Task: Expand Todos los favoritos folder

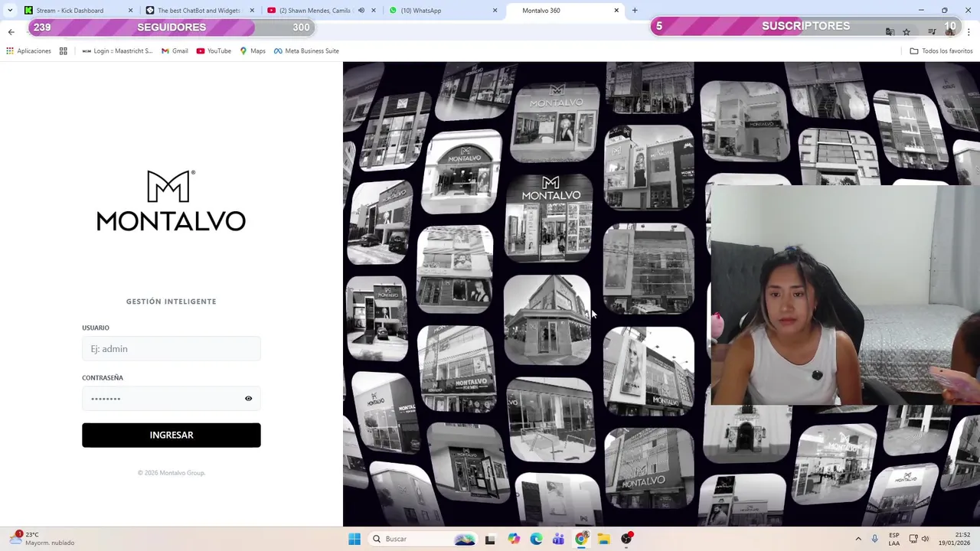Action: click(x=941, y=51)
